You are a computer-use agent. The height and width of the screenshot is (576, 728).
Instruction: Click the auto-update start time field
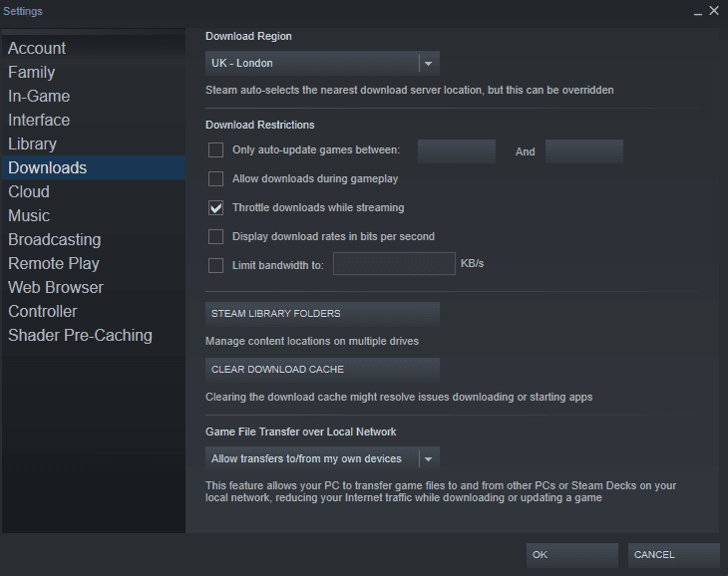[456, 151]
